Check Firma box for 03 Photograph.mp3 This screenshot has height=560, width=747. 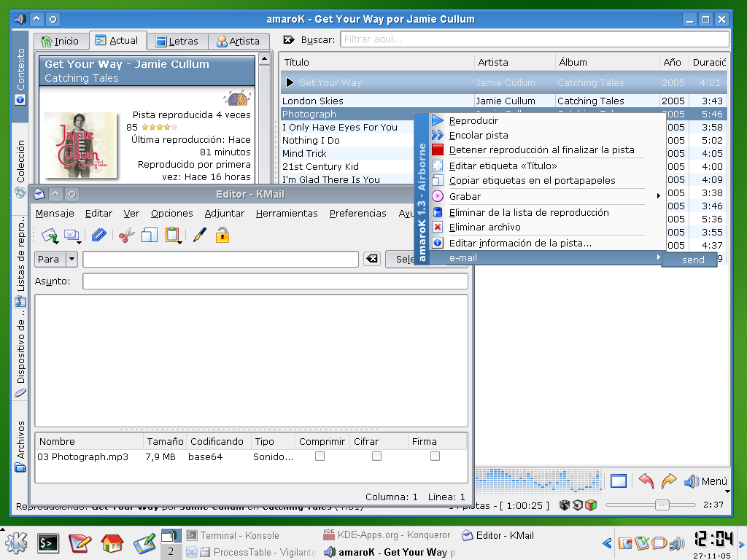[x=435, y=456]
